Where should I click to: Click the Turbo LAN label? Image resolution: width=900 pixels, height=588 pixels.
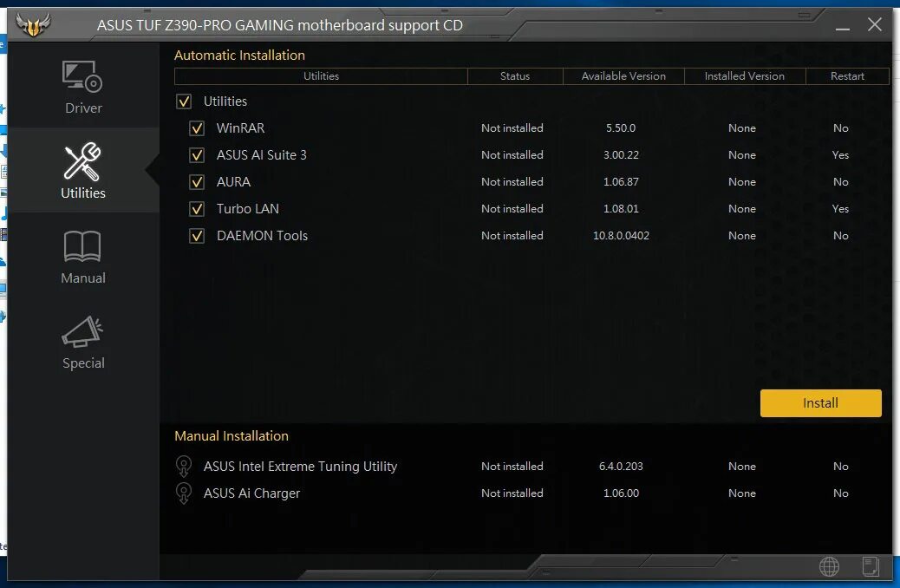(x=248, y=209)
